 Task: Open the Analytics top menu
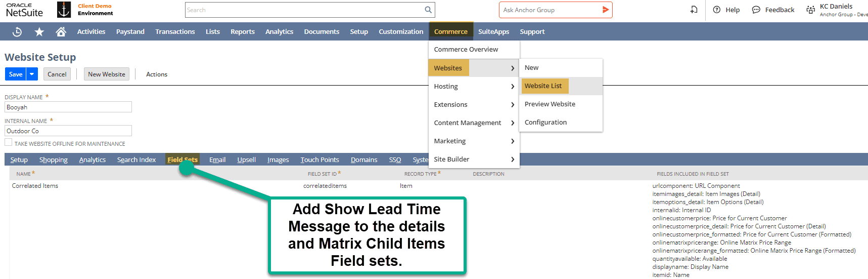(x=279, y=31)
